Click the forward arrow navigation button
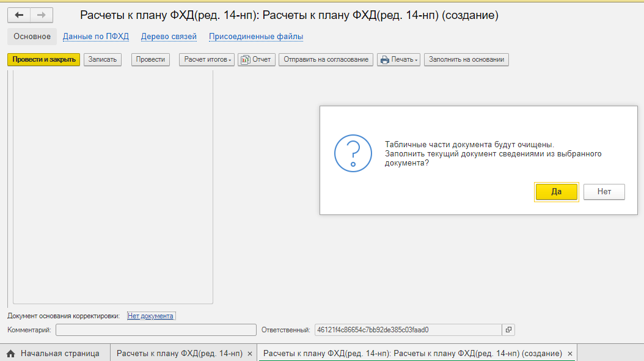This screenshot has height=361, width=644. point(42,15)
